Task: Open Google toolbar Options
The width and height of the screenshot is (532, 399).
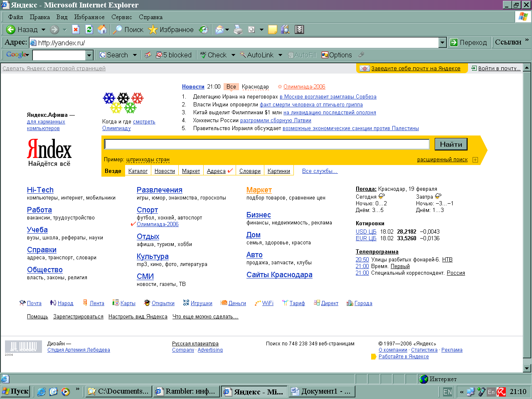Action: (x=337, y=55)
